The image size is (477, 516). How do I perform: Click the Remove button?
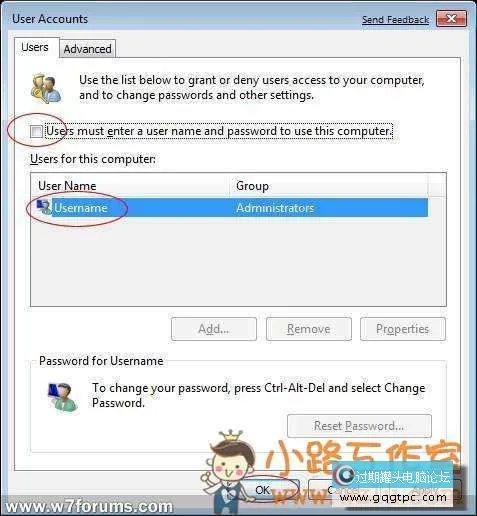point(309,329)
